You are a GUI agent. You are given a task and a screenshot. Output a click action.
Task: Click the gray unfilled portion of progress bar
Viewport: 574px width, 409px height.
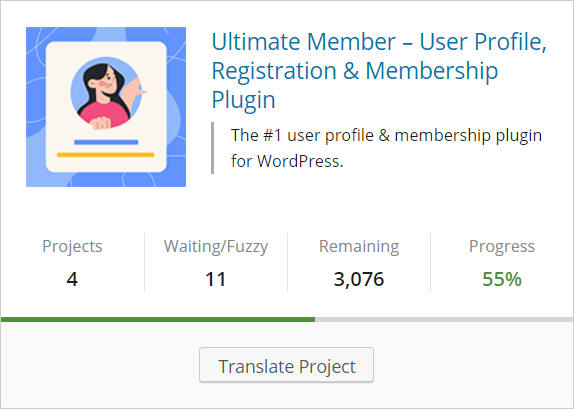tap(444, 320)
